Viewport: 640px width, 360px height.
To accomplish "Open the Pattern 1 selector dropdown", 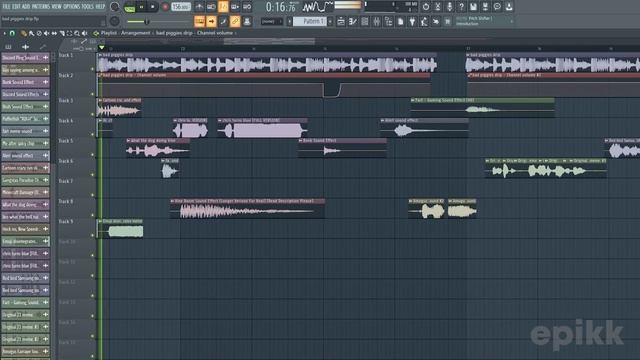I will (x=310, y=21).
